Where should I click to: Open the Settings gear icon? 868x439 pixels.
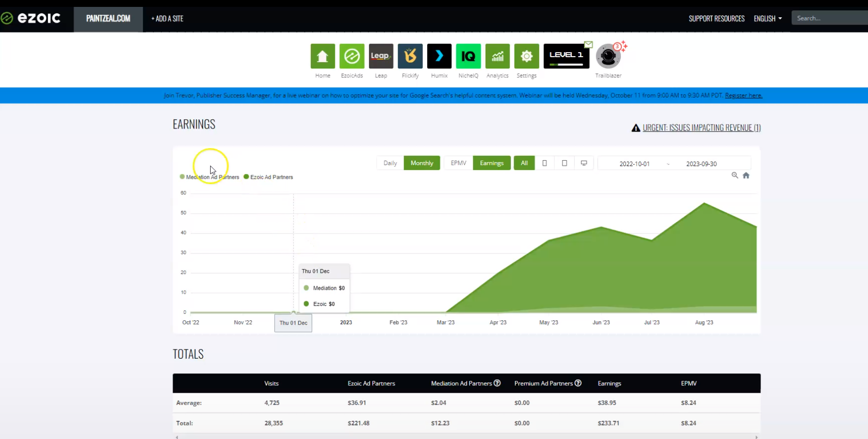pos(526,56)
